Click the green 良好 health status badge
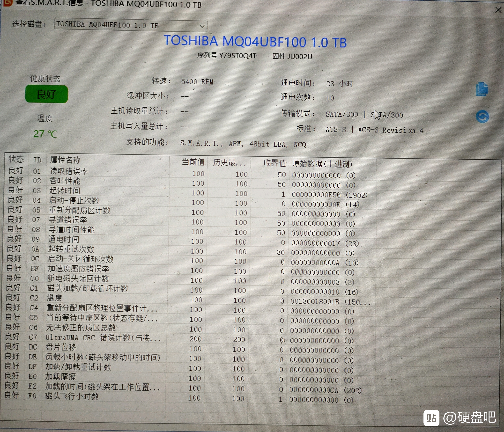504x432 pixels. click(46, 94)
